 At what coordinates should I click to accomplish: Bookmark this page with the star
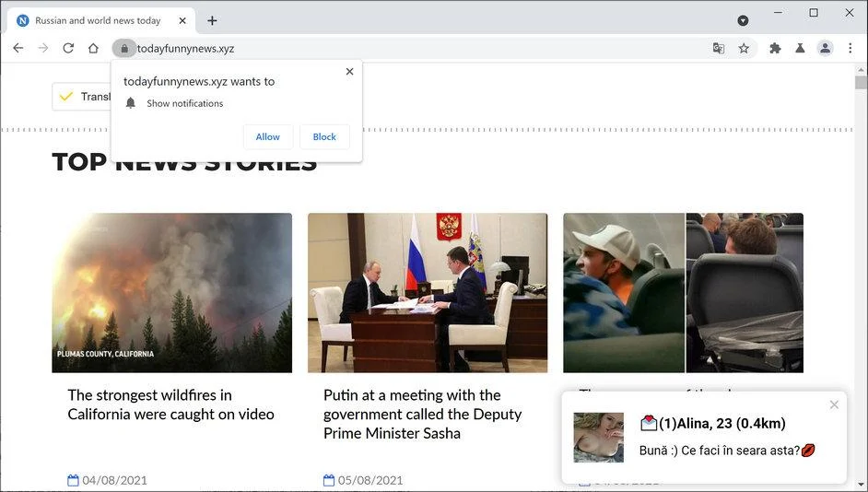pos(744,48)
